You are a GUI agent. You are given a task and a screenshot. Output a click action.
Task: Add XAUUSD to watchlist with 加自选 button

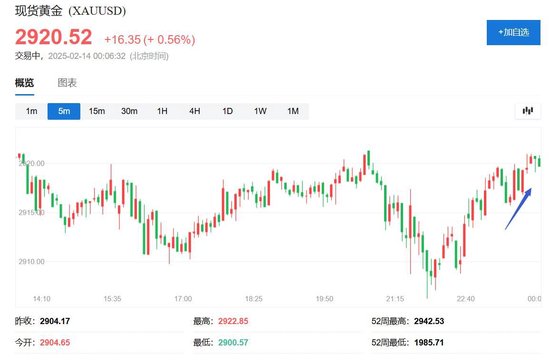(x=513, y=32)
